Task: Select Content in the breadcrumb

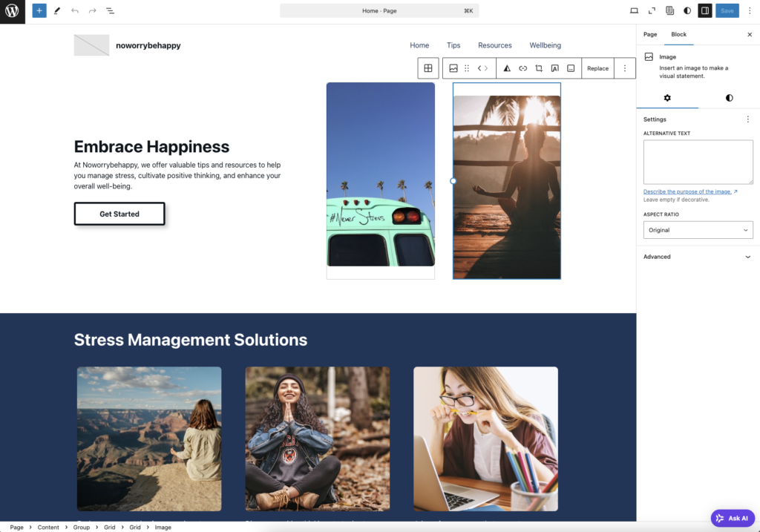Action: click(48, 527)
